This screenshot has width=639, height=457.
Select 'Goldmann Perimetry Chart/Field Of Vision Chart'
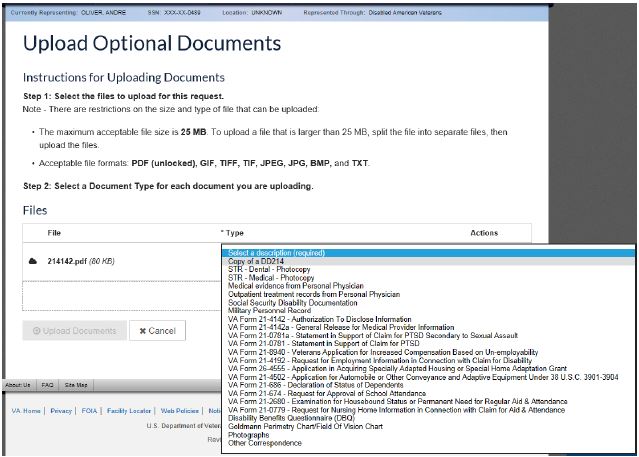tap(428, 426)
